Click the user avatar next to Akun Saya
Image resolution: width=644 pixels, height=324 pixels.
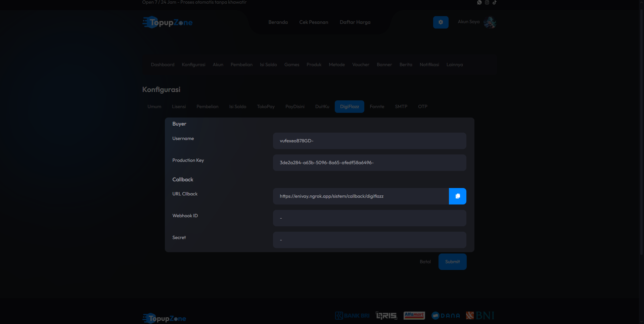[x=490, y=22]
